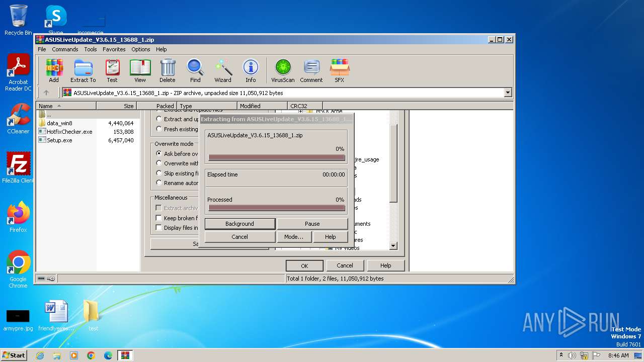644x362 pixels.
Task: Select 'Rename autom...' radio option
Action: point(159,183)
